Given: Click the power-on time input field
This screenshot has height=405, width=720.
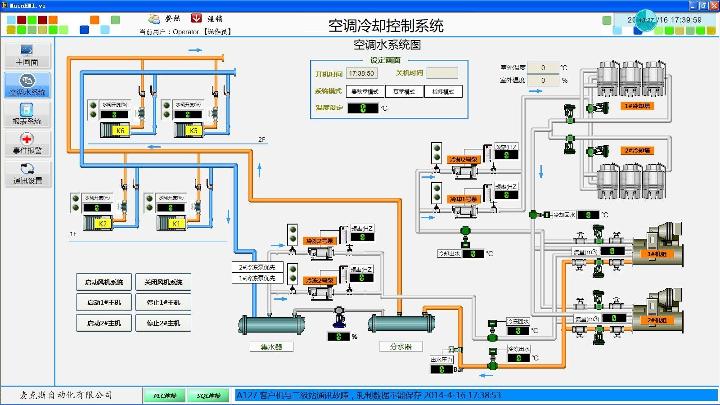Looking at the screenshot, I should coord(361,73).
